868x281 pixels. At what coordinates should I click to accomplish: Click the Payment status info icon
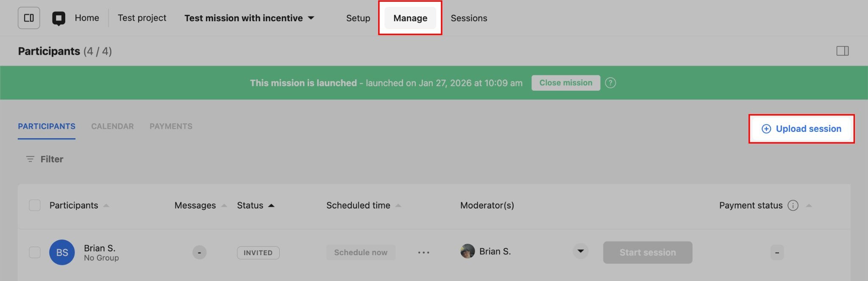coord(793,206)
